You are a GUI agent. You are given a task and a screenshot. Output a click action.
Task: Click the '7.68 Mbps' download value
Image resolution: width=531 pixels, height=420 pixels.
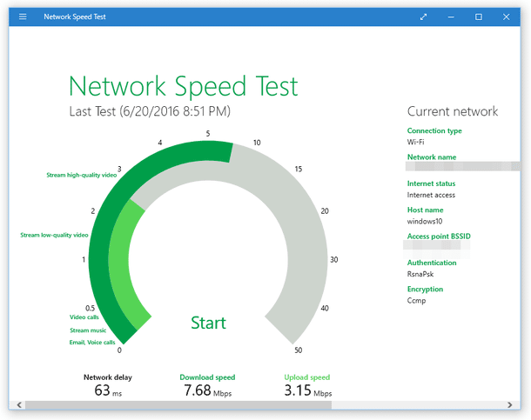tap(207, 390)
